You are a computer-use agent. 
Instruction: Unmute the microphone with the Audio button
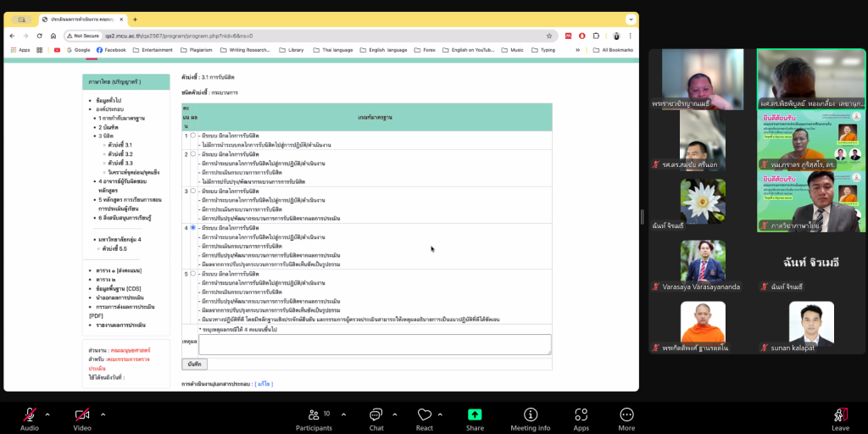[x=30, y=419]
